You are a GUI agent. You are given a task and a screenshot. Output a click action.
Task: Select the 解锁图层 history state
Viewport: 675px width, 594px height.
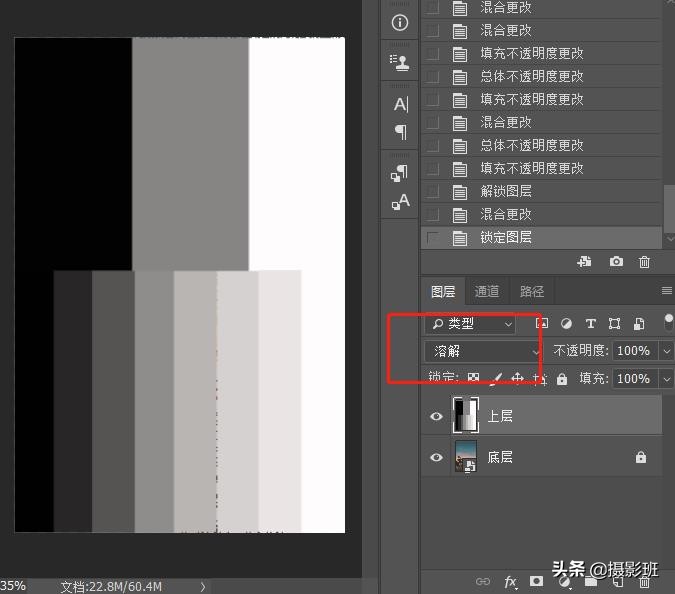pos(541,191)
